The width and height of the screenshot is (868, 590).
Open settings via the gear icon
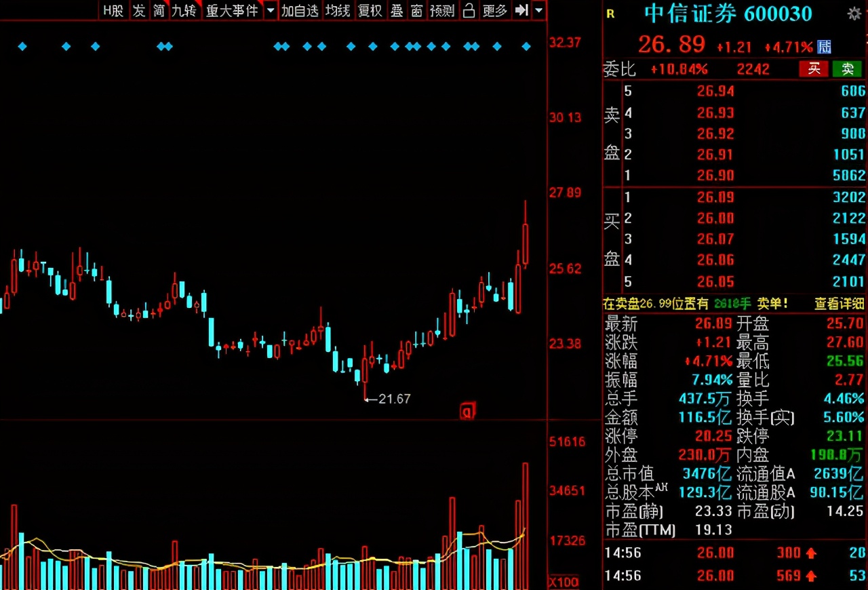coord(856,12)
